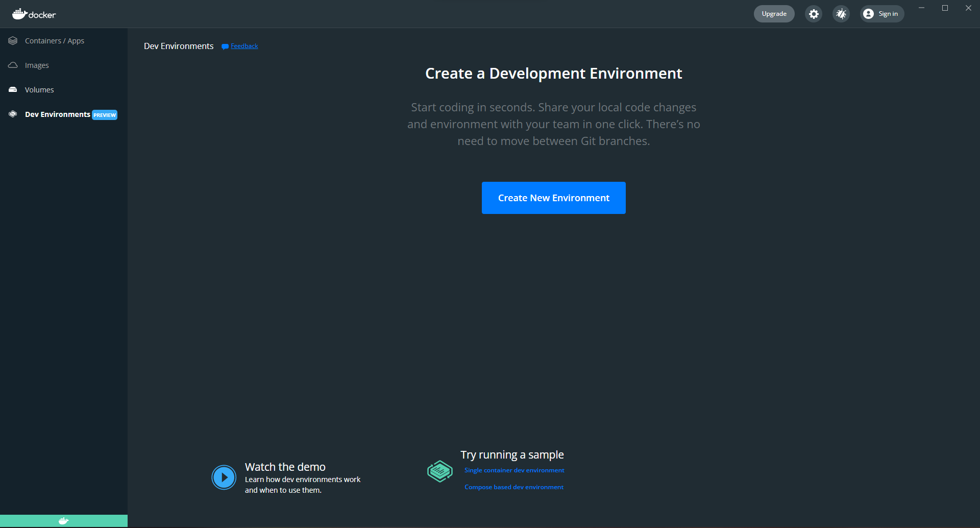
Task: Open Troubleshoot using the bug icon
Action: 841,14
